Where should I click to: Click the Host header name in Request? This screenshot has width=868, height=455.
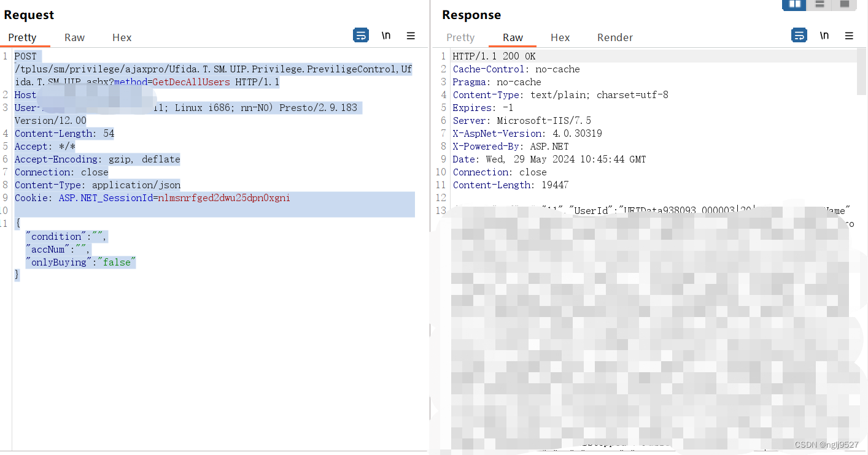(x=26, y=95)
